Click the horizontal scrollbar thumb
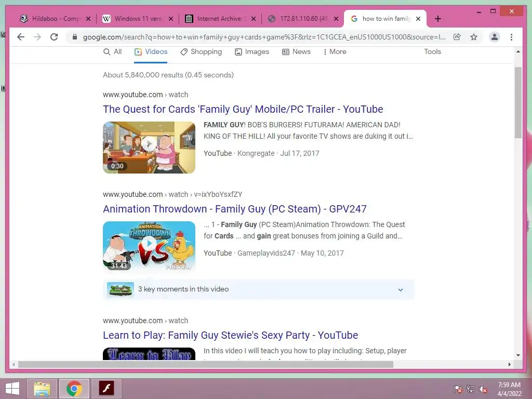The width and height of the screenshot is (532, 399). click(x=206, y=365)
